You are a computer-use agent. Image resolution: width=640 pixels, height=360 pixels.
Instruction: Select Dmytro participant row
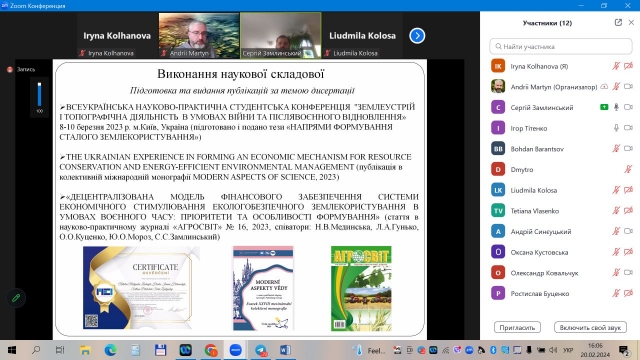(561, 169)
